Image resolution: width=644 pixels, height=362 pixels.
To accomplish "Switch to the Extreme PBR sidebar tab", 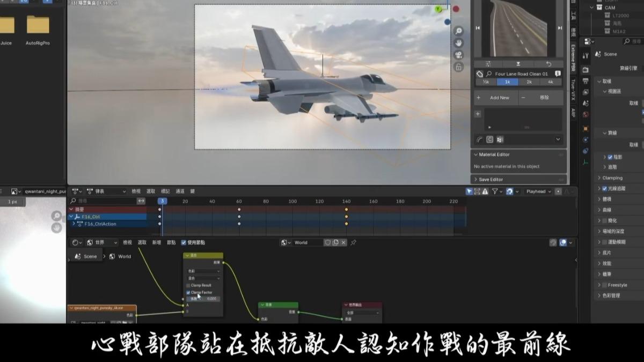I will 573,58.
